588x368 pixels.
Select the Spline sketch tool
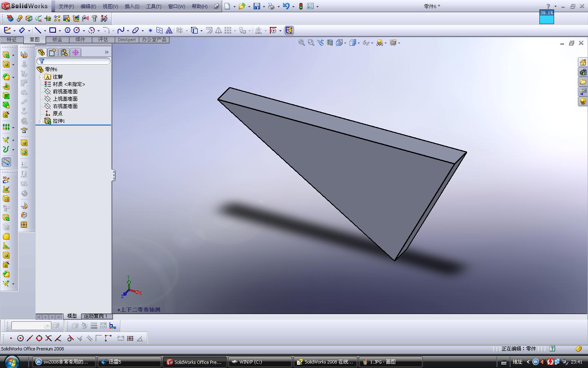[121, 30]
